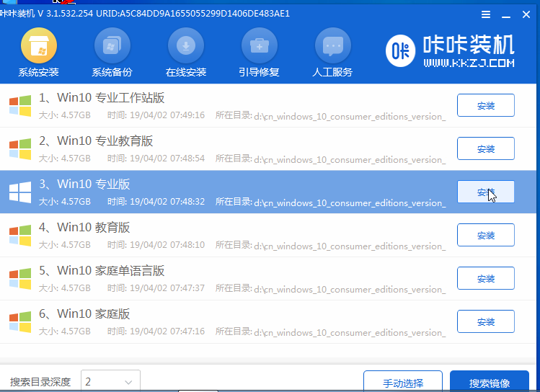Open the hamburger menu in title bar
540x392 pixels.
(x=486, y=14)
